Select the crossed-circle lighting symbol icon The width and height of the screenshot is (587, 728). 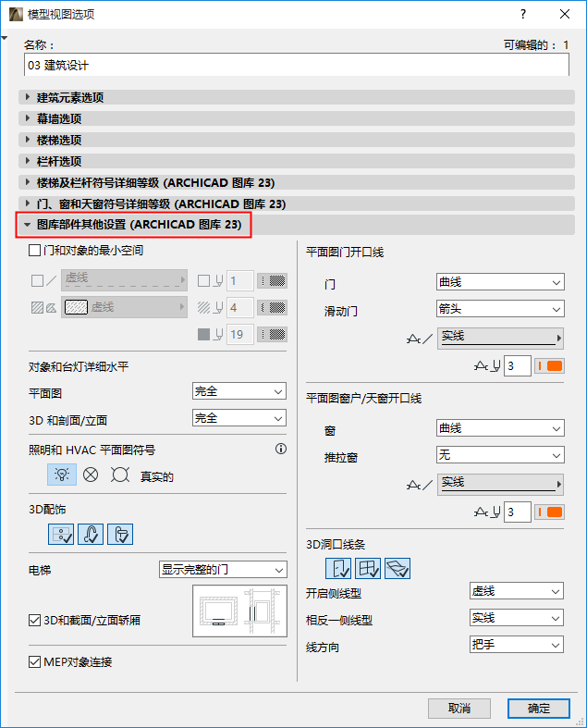tap(91, 475)
